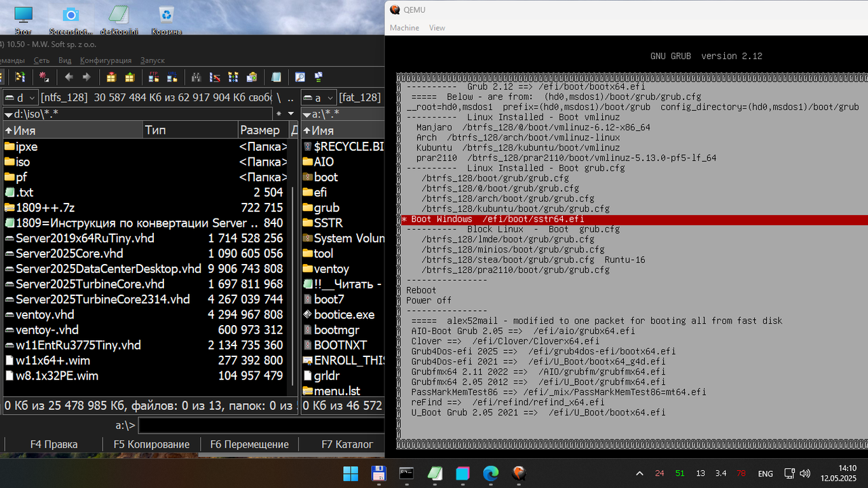Go back with the left arrow toolbar icon
The width and height of the screenshot is (868, 488).
click(x=68, y=77)
